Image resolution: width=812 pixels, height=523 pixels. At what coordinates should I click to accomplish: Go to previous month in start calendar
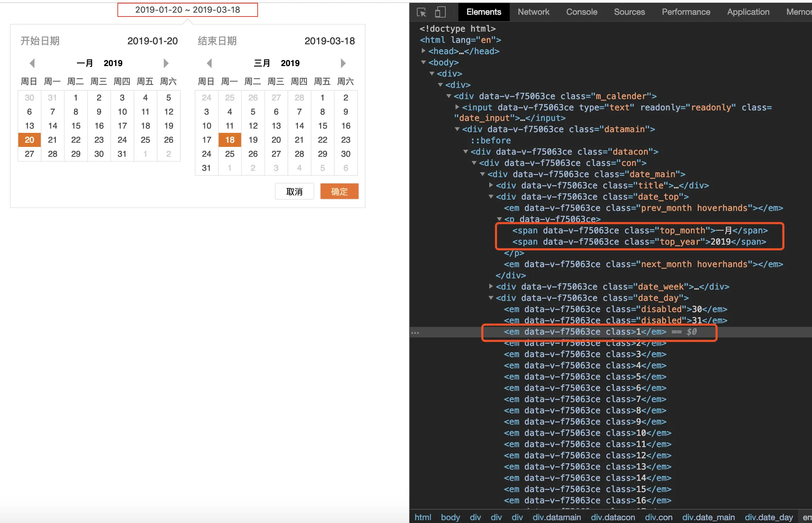(x=32, y=63)
